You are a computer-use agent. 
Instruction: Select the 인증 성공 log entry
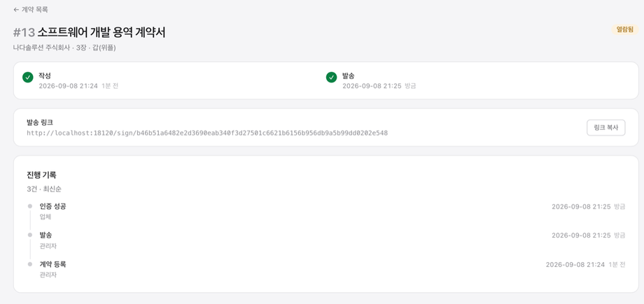(x=326, y=211)
